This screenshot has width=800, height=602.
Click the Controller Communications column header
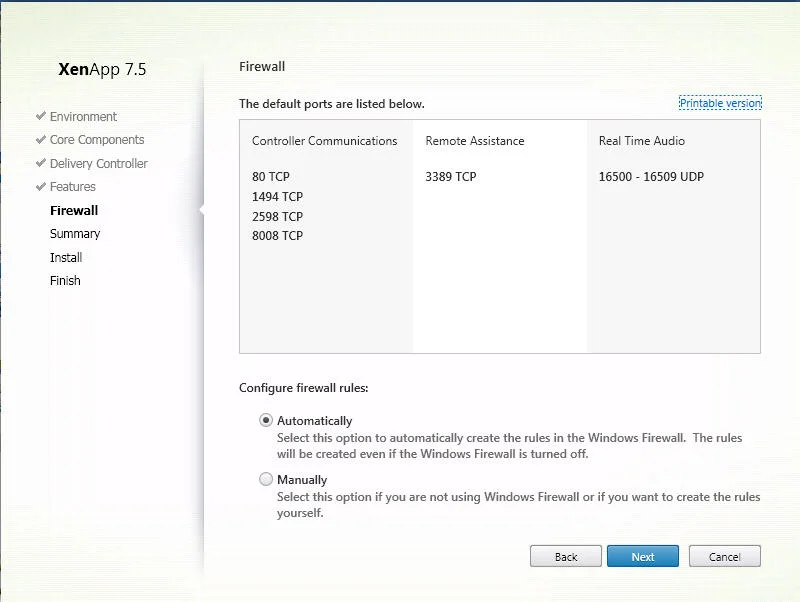coord(324,141)
